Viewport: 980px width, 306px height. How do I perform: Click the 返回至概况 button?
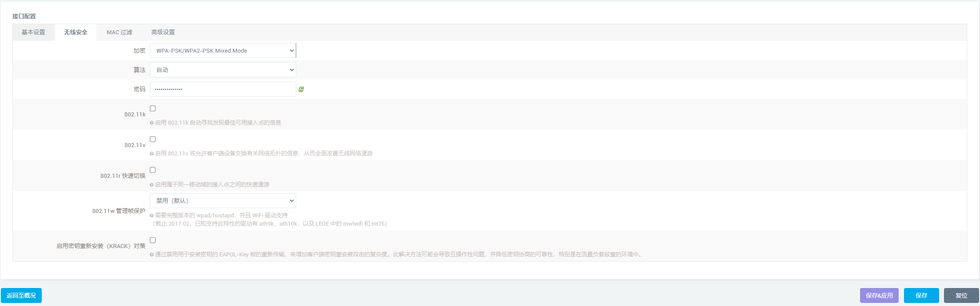point(21,295)
